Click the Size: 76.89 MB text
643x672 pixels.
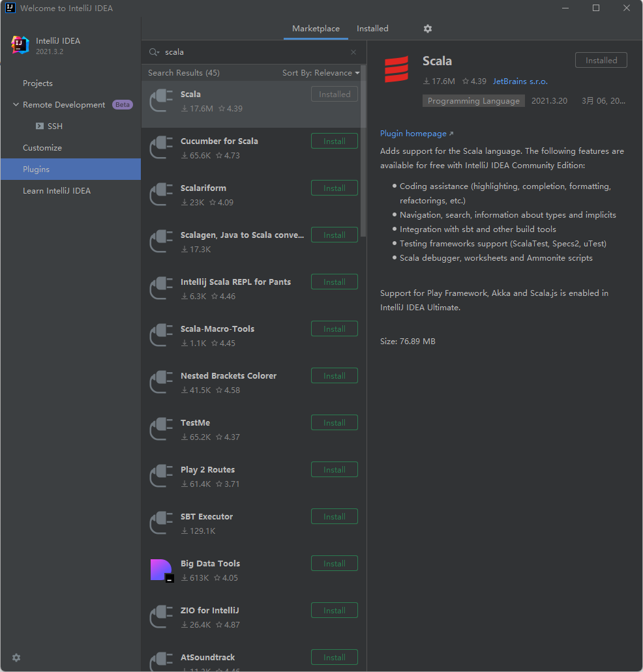(408, 341)
